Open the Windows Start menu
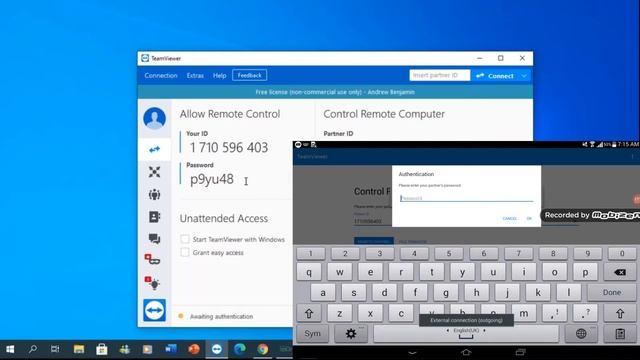Image resolution: width=640 pixels, height=360 pixels. [x=10, y=349]
